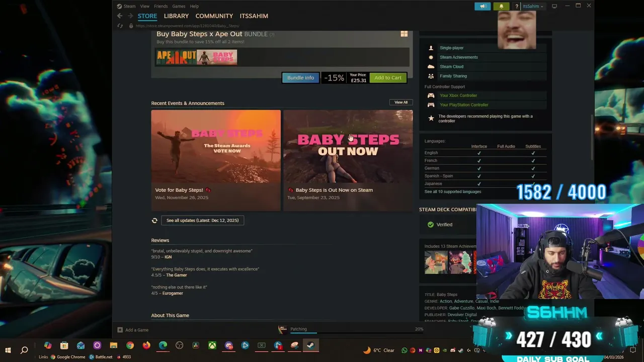Open the Baby Steps bundle thumbnail
The image size is (644, 362).
point(217,57)
